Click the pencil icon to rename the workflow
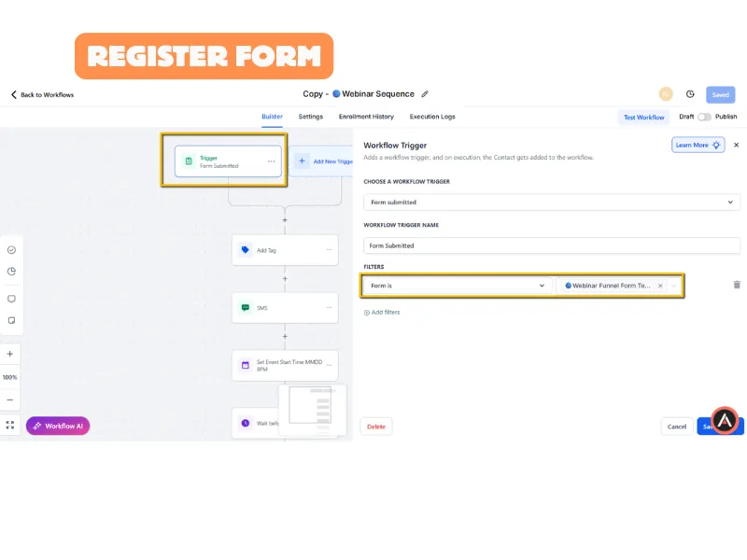The width and height of the screenshot is (747, 560). click(425, 94)
